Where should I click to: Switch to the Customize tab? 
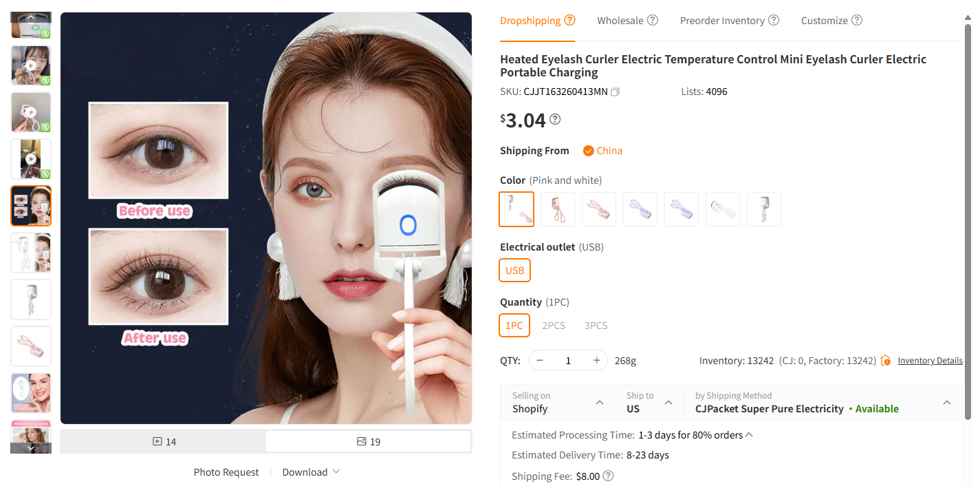[x=825, y=20]
